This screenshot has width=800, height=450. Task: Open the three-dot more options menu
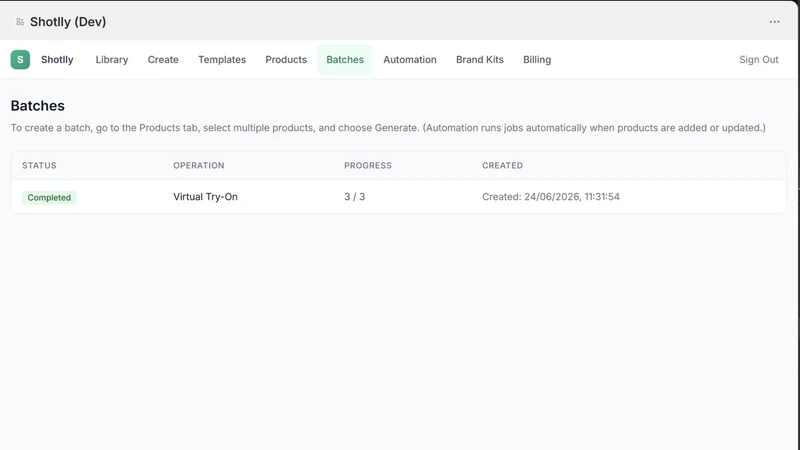(x=774, y=22)
